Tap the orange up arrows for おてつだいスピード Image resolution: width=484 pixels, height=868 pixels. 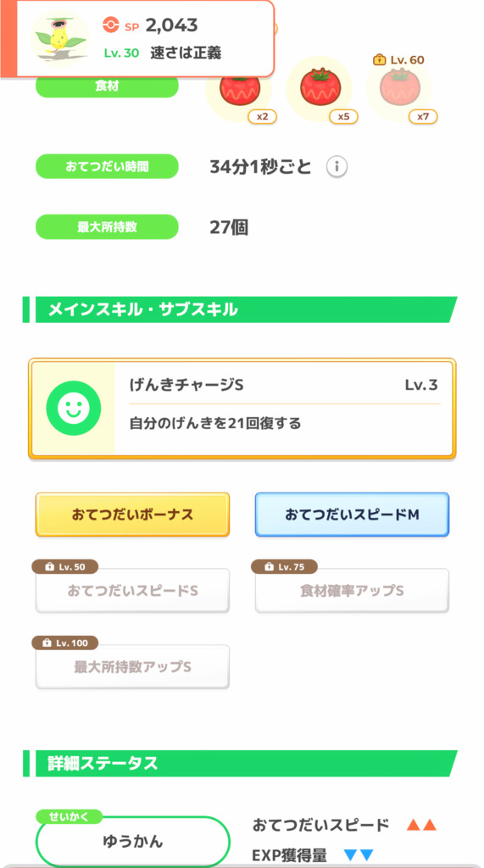(x=421, y=826)
